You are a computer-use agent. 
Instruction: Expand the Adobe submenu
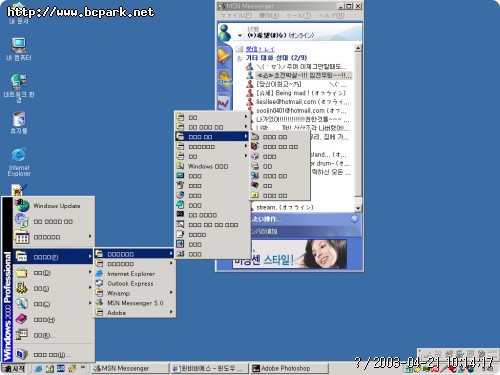click(x=135, y=313)
